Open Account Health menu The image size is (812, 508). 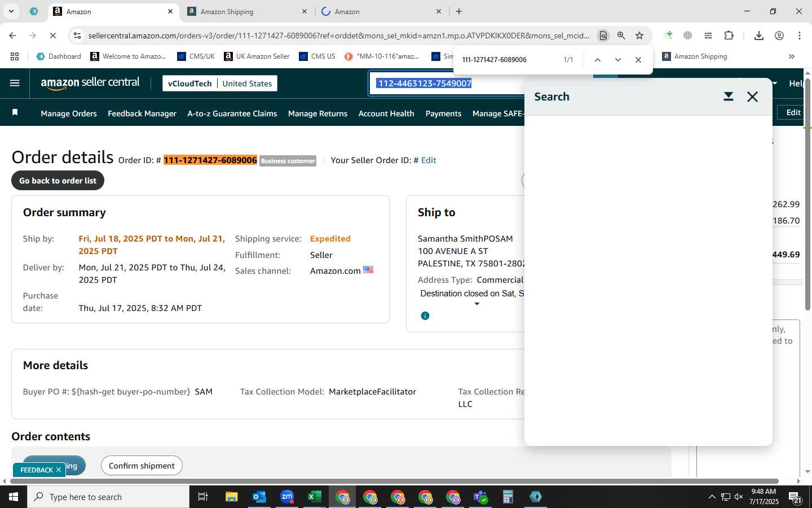click(x=386, y=113)
